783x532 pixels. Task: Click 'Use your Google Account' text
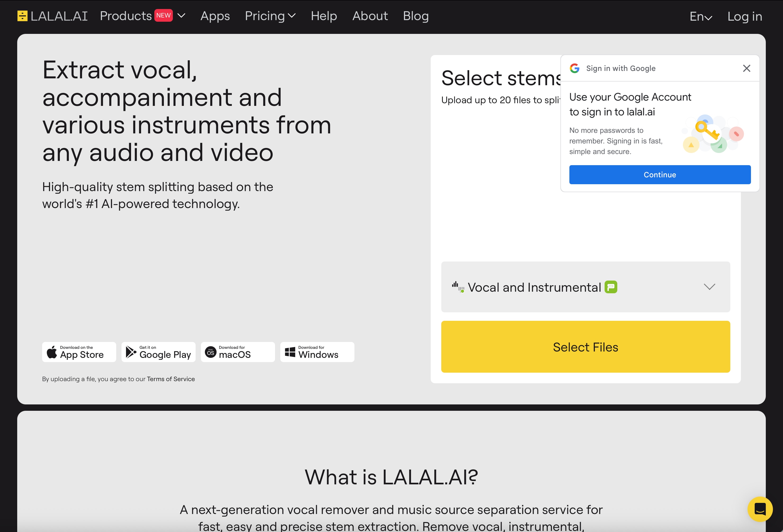(x=630, y=104)
